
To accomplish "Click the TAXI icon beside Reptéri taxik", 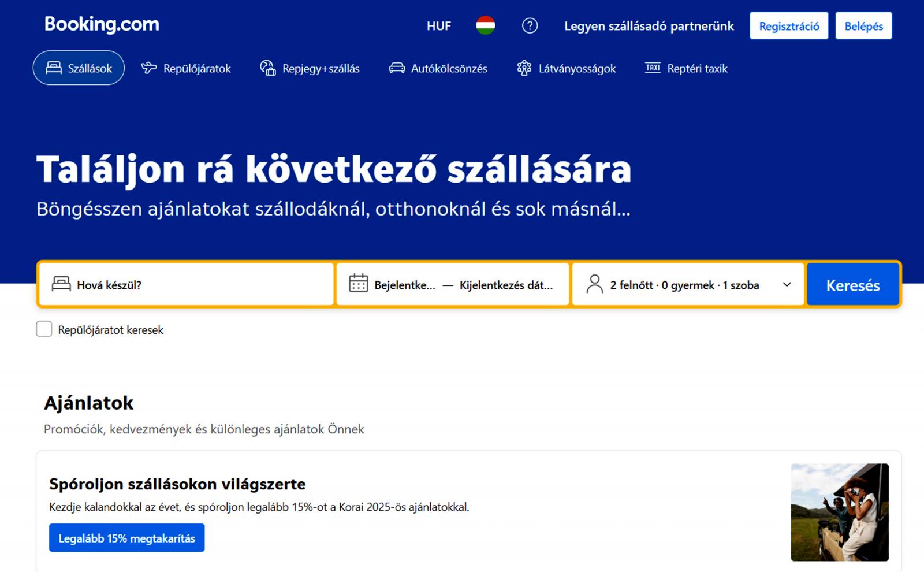I will (x=653, y=68).
